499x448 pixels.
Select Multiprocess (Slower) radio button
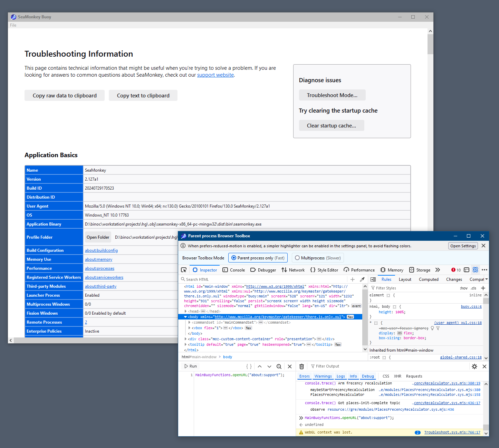click(318, 258)
